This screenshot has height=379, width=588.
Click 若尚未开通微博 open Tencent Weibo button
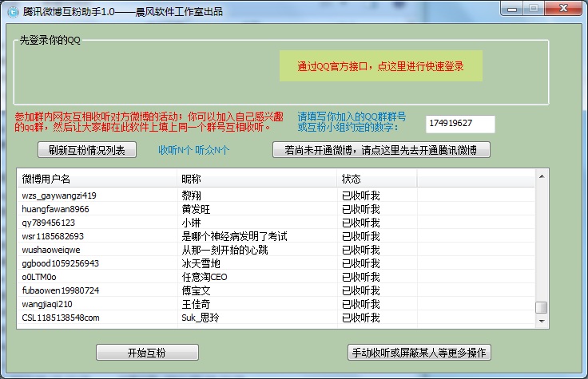[x=381, y=150]
